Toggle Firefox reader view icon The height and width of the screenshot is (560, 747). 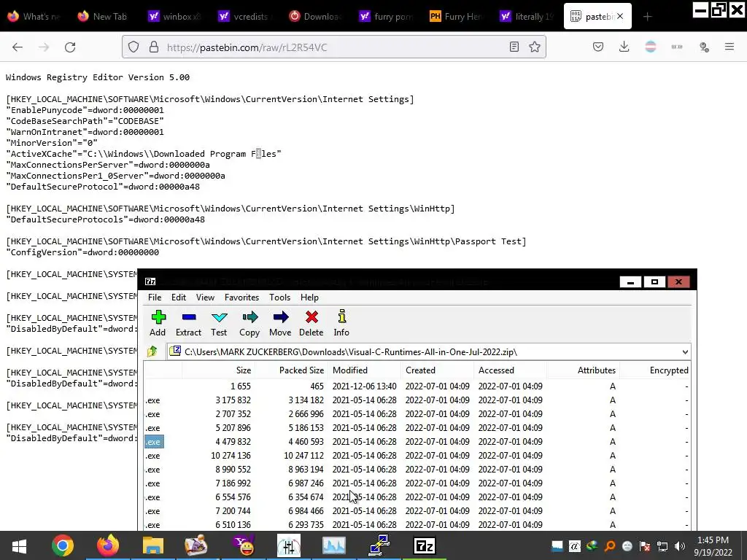pyautogui.click(x=514, y=47)
